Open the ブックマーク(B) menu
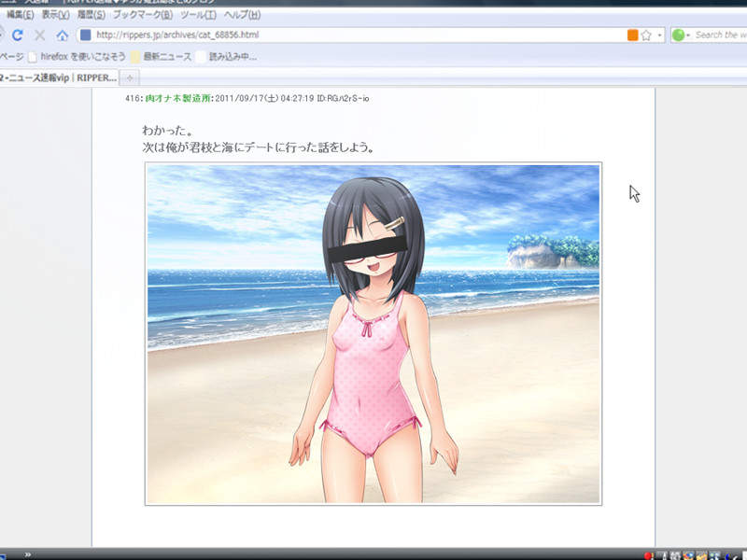This screenshot has height=560, width=747. click(142, 16)
